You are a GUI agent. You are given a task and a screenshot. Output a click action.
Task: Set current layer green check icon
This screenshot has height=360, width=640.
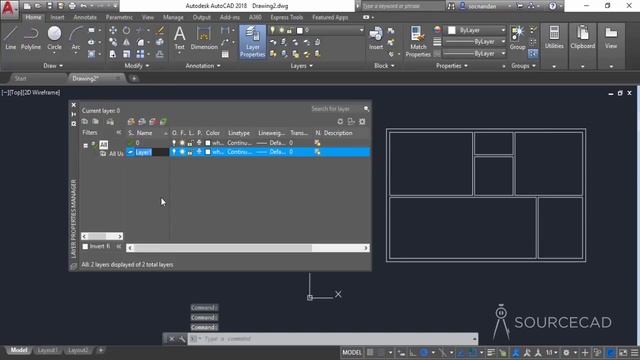(x=163, y=122)
